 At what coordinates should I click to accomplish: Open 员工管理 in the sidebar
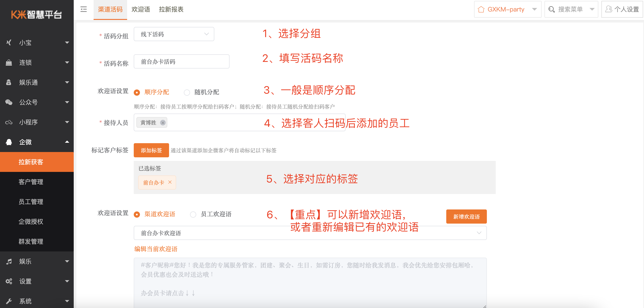[x=37, y=202]
